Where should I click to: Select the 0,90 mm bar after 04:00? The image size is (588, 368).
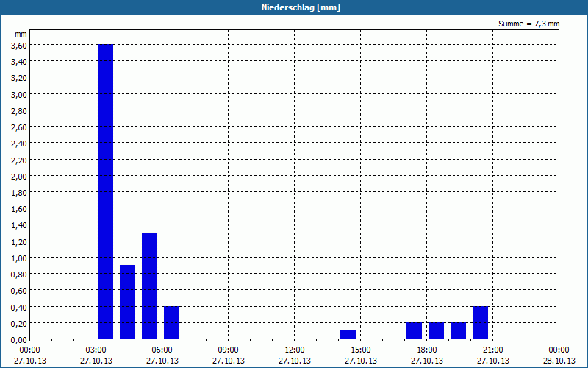[x=127, y=302]
